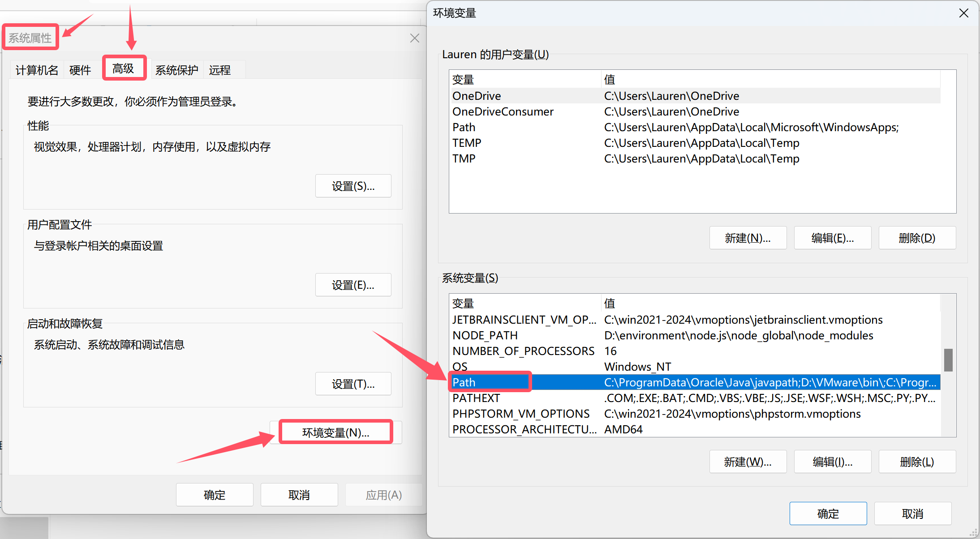Click 确定 in 系统属性 dialog
Image resolution: width=980 pixels, height=539 pixels.
point(214,495)
